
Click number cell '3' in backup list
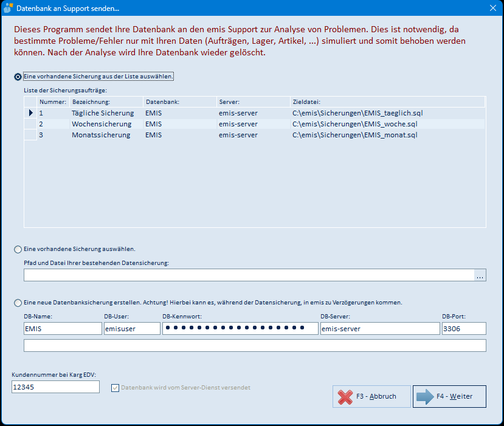click(53, 135)
